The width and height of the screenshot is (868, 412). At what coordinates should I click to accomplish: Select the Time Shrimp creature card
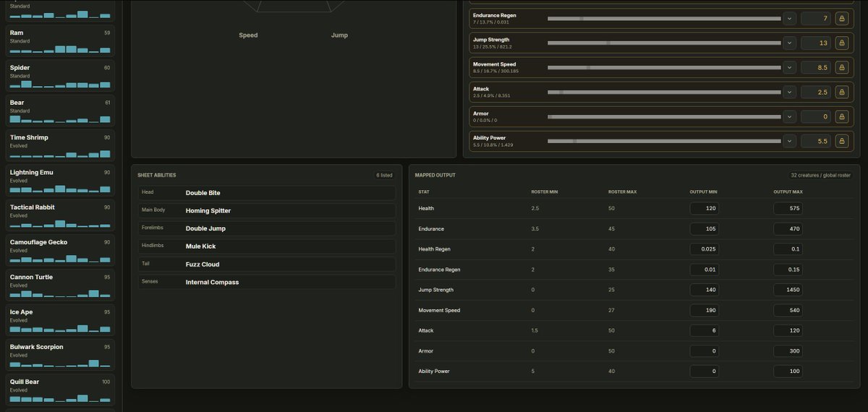coord(60,145)
